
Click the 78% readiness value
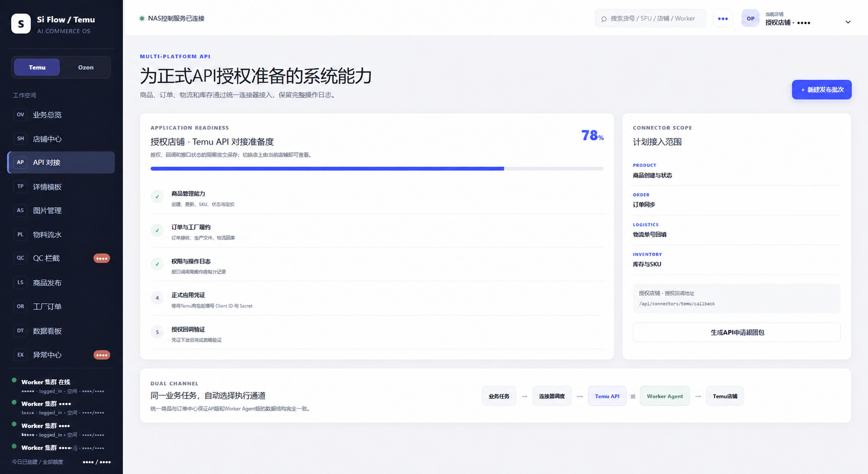click(x=592, y=136)
